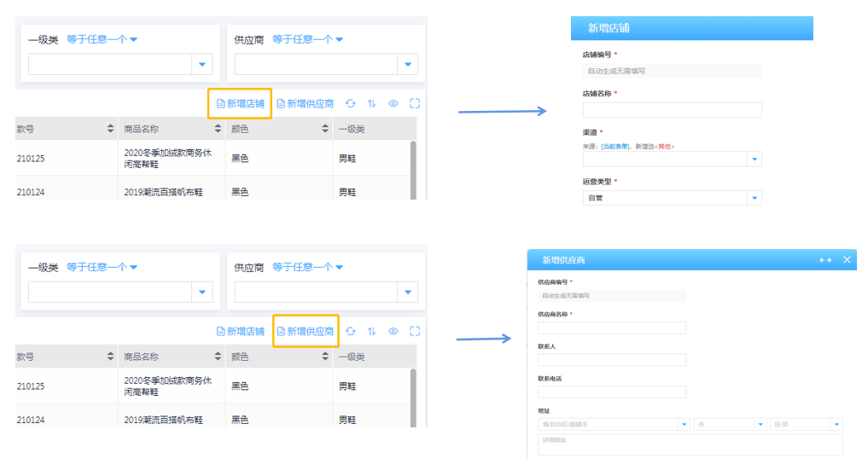Click the orange-highlighted 新增店铺 button
Screen dimensions: 868x476
tap(240, 103)
